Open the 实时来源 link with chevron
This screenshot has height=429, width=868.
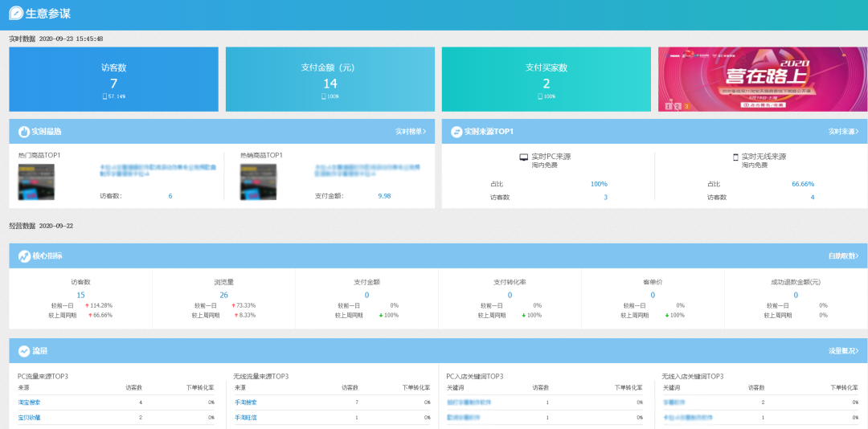pos(842,131)
